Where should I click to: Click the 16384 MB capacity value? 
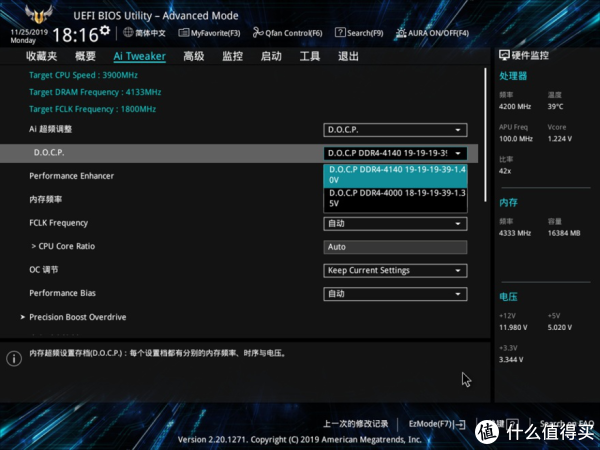coord(564,233)
